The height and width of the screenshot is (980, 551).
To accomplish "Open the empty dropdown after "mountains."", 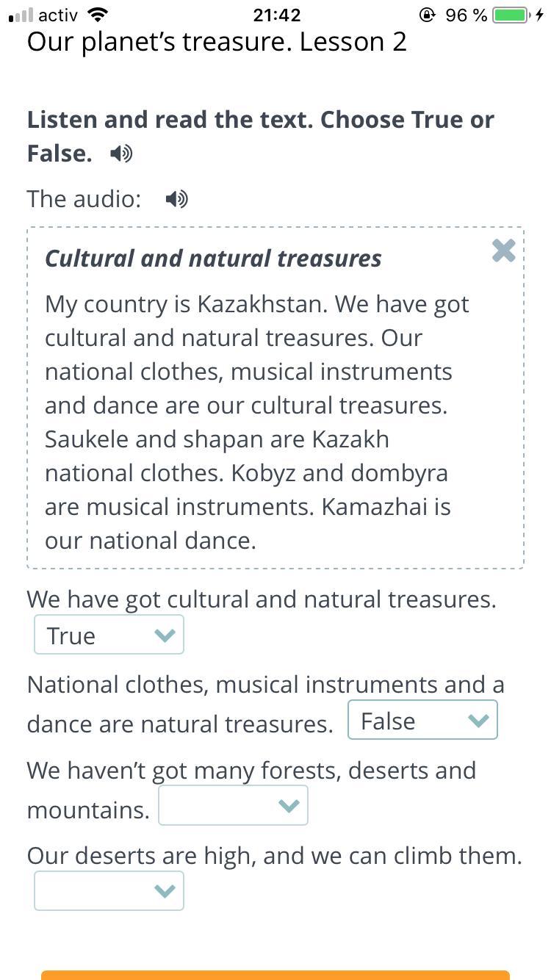I will click(x=233, y=806).
